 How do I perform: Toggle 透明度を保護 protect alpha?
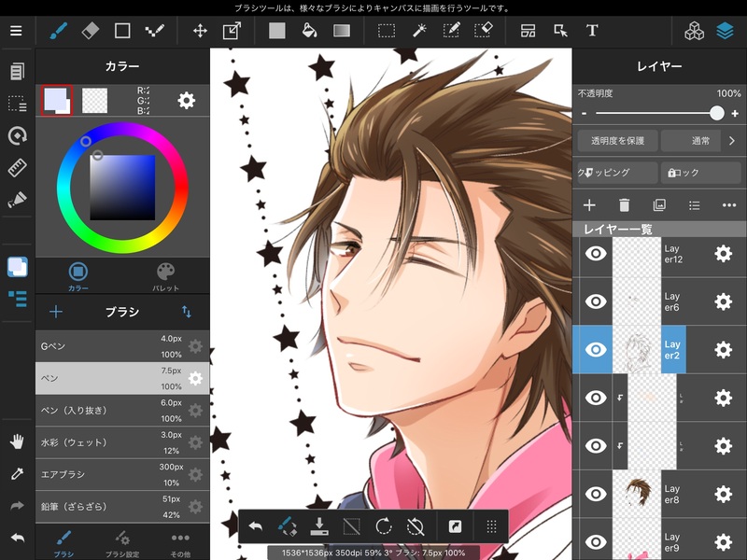point(618,141)
